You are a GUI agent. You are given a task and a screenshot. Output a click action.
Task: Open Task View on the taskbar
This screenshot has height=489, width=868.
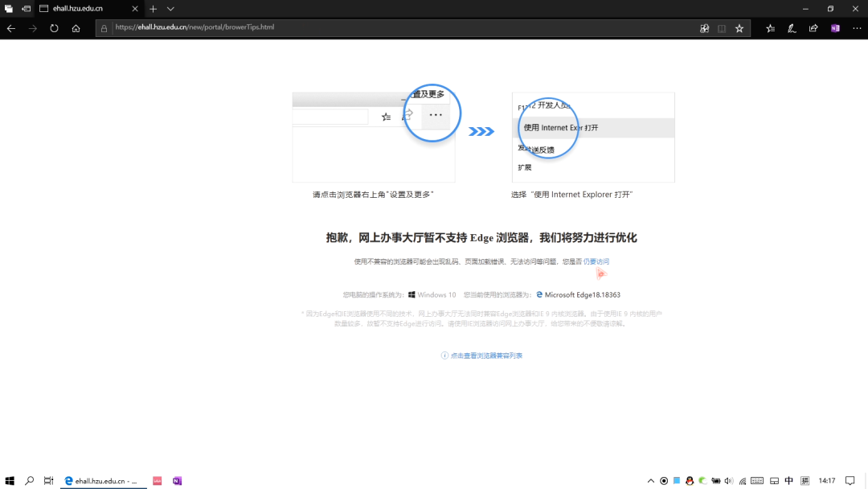tap(49, 481)
